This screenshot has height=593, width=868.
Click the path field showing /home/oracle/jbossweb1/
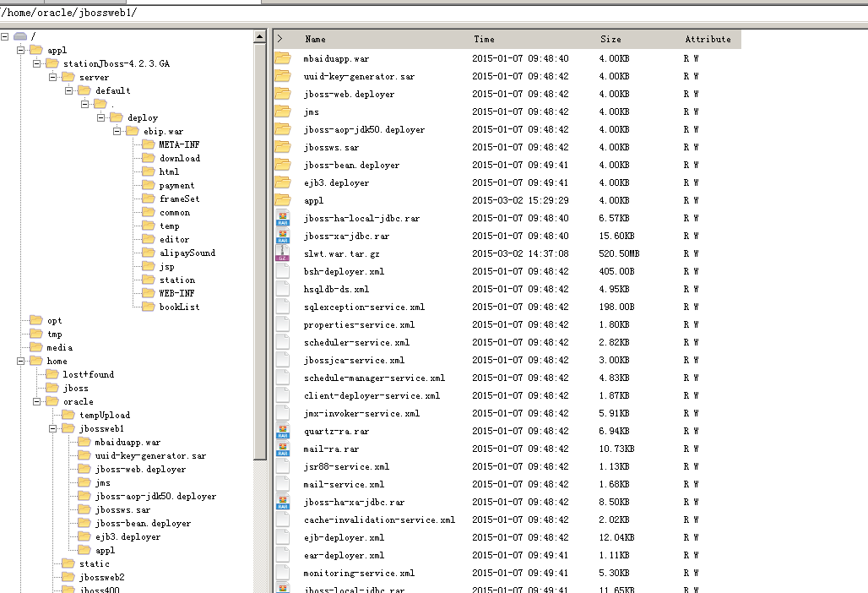tap(434, 13)
